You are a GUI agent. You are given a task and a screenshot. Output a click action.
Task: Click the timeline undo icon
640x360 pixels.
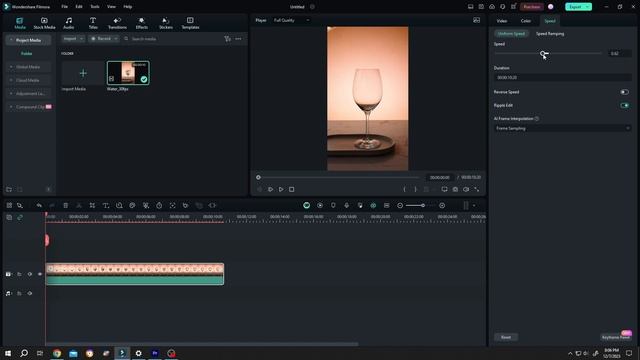pos(39,205)
